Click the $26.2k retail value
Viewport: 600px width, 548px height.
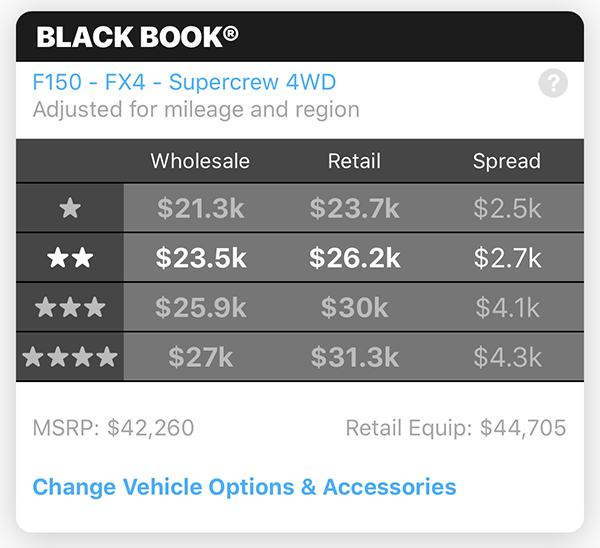[x=355, y=258]
